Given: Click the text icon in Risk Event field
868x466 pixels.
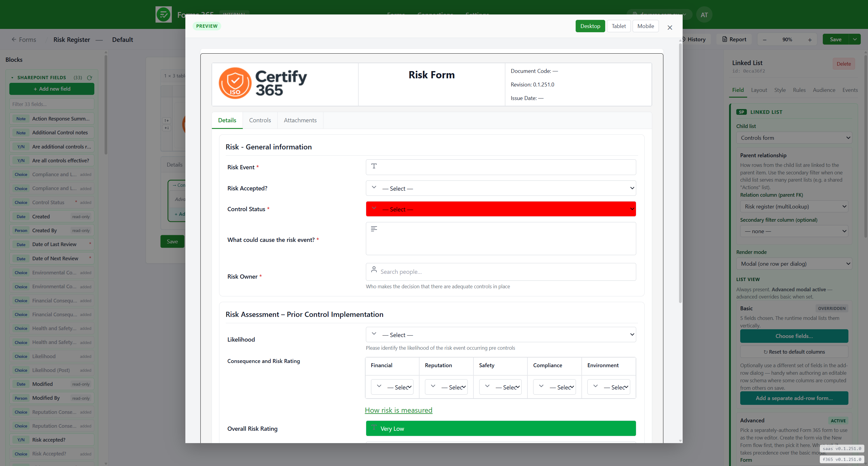Looking at the screenshot, I should (x=374, y=166).
